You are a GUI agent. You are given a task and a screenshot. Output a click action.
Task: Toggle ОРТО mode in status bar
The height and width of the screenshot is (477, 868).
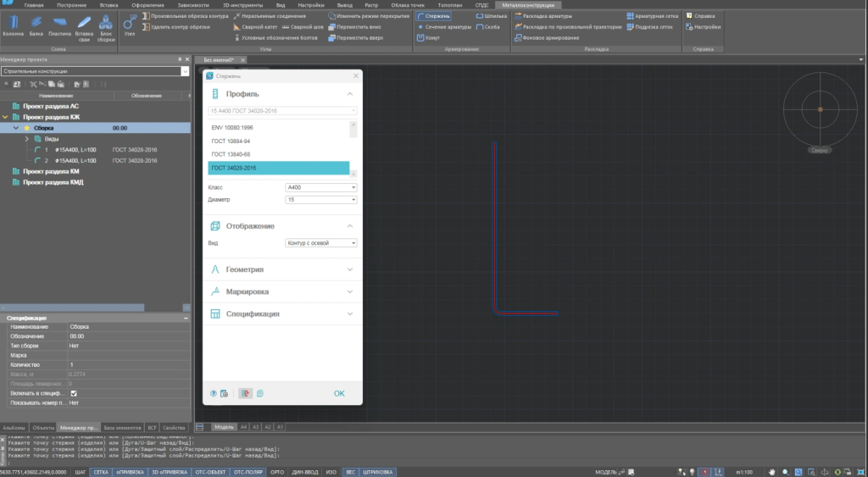point(276,471)
